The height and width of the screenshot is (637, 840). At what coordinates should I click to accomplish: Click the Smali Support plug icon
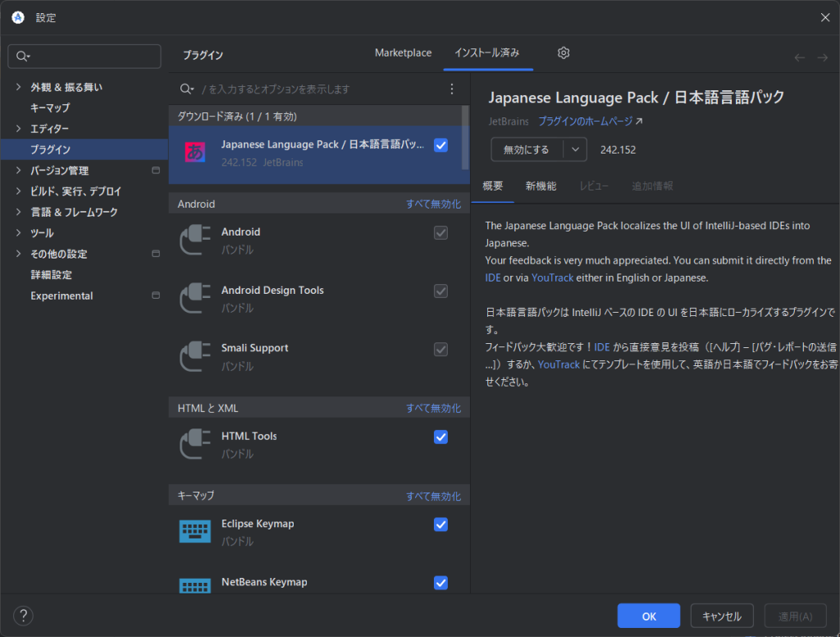(195, 356)
